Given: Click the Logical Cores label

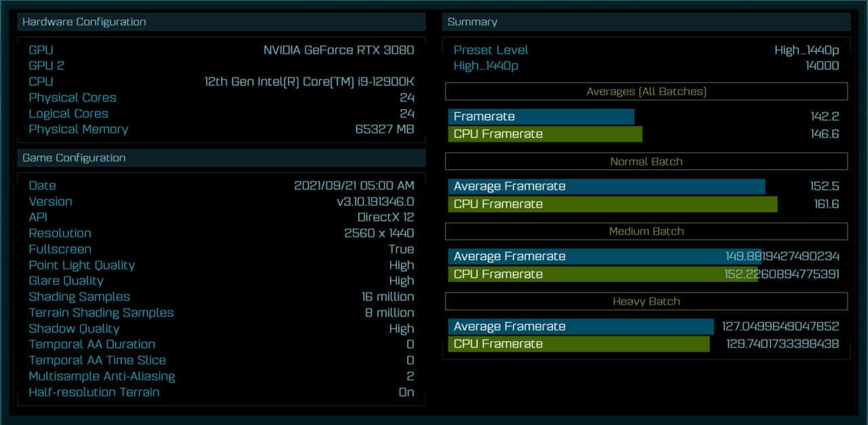Looking at the screenshot, I should 68,114.
